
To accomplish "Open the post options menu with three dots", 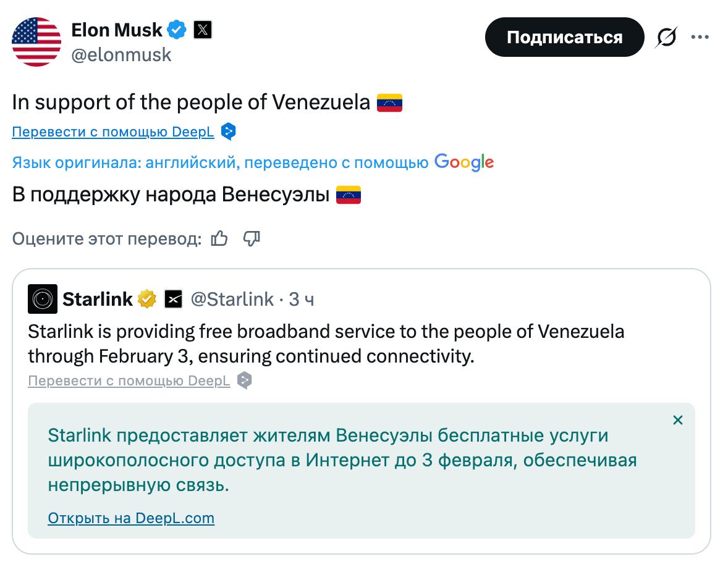I will (x=700, y=36).
